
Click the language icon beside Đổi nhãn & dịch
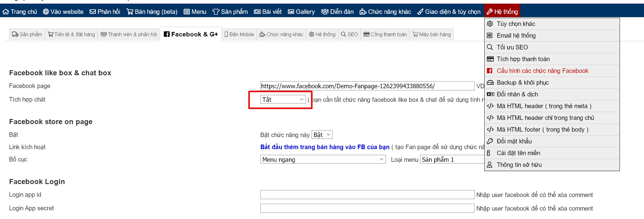[491, 94]
